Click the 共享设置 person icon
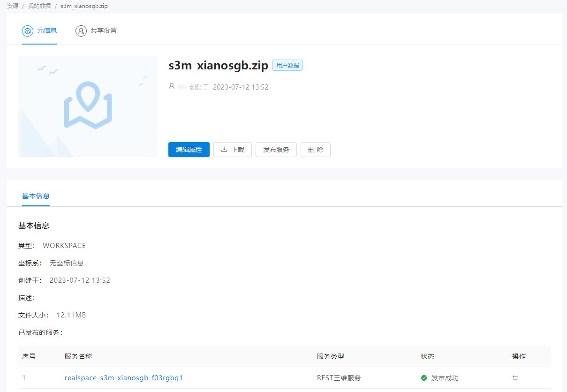This screenshot has width=567, height=392. pyautogui.click(x=81, y=31)
